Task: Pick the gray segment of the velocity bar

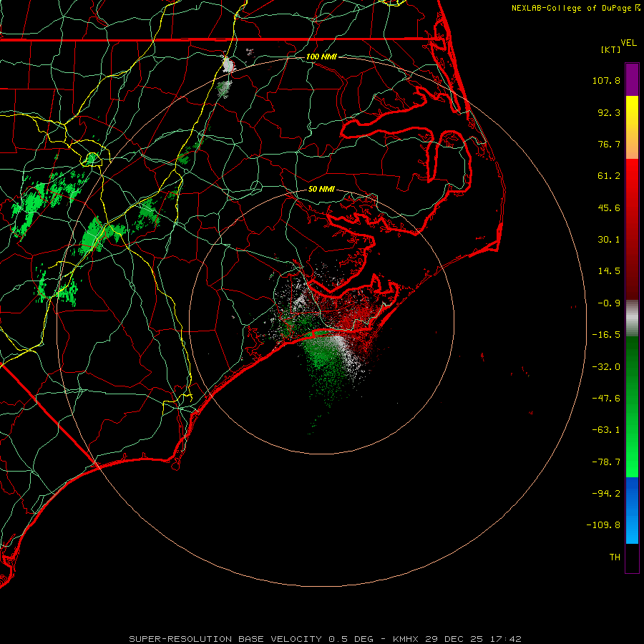Action: click(x=632, y=318)
